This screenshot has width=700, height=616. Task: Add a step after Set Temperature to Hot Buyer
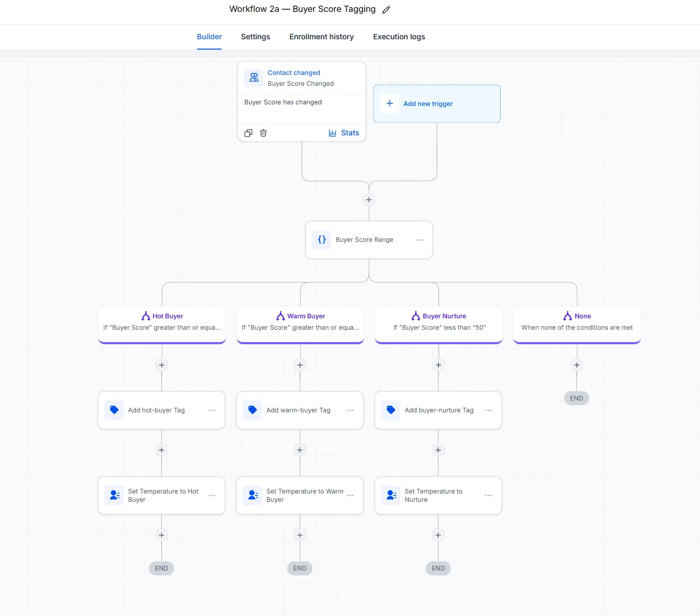coord(162,535)
